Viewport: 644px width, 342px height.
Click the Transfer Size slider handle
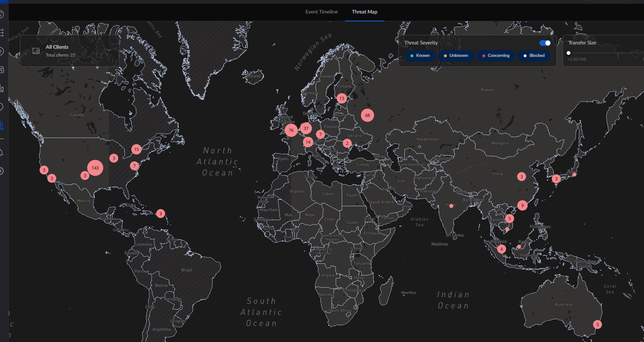click(x=569, y=53)
